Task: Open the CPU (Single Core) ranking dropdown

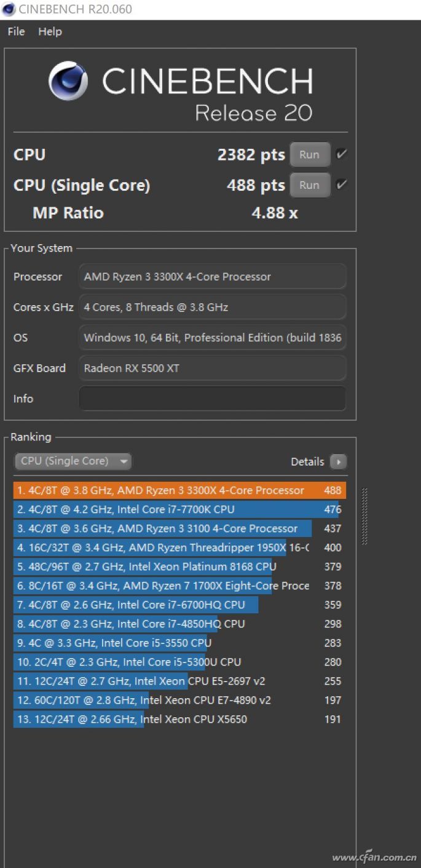Action: [73, 461]
